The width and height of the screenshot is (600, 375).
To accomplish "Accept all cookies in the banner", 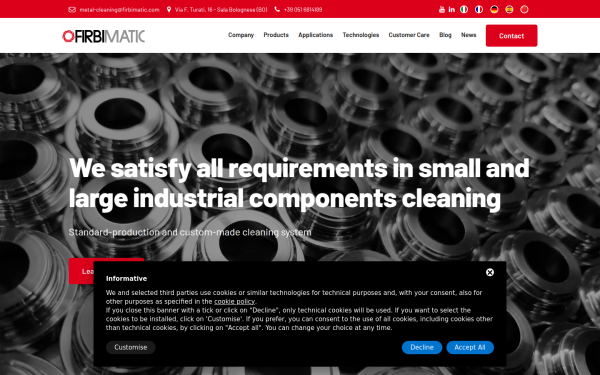I will pos(470,347).
